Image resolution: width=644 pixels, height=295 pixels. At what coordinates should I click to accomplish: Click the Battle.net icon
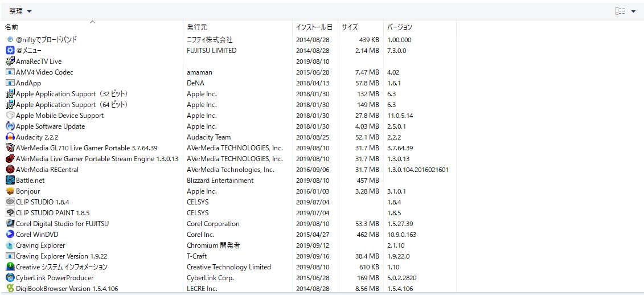pos(10,181)
